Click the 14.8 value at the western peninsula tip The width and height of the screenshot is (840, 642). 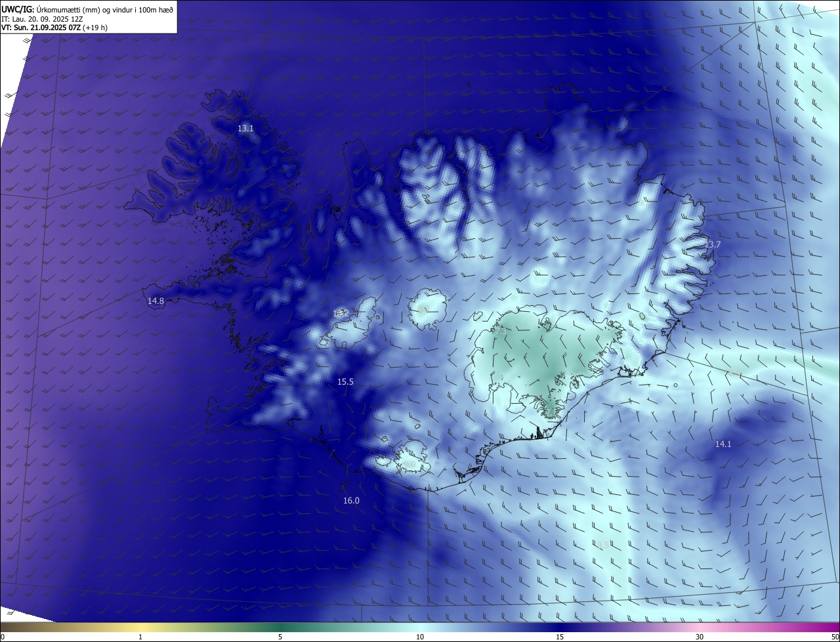point(156,301)
